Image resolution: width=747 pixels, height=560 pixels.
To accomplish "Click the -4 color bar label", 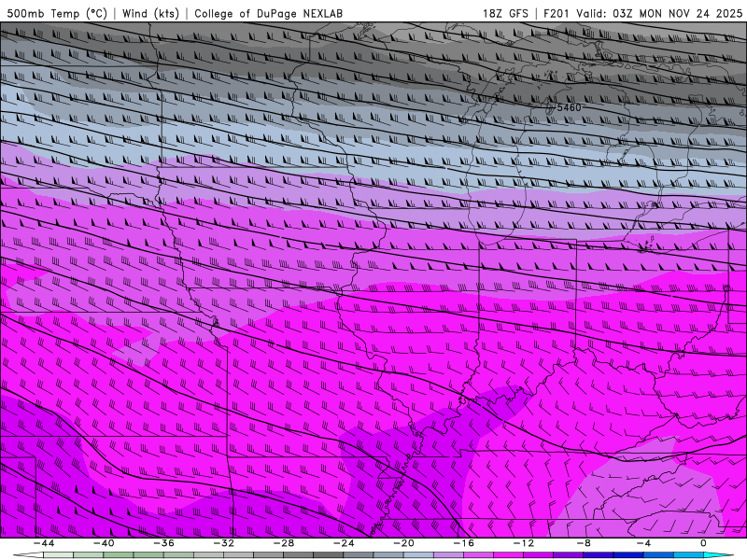I will click(x=643, y=543).
